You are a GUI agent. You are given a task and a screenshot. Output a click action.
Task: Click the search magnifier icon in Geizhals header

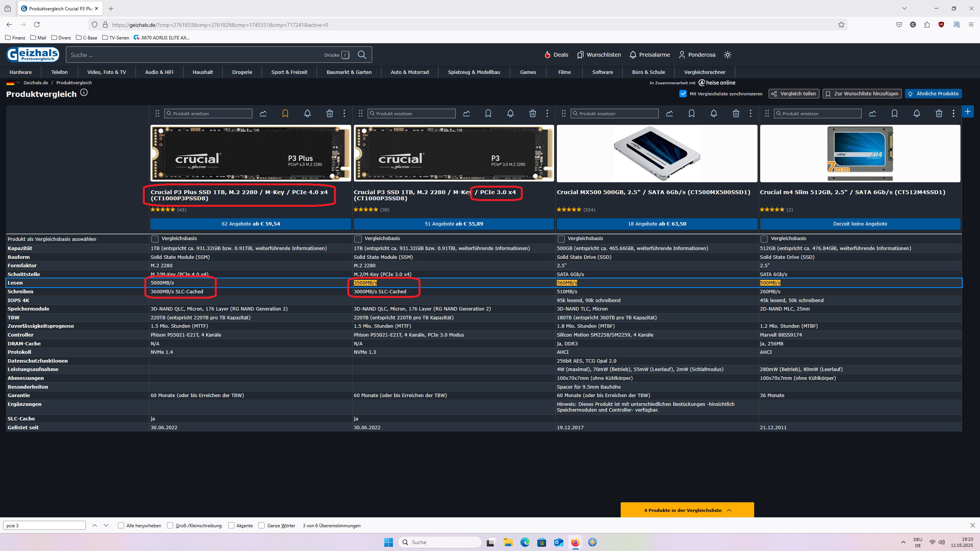click(x=362, y=55)
